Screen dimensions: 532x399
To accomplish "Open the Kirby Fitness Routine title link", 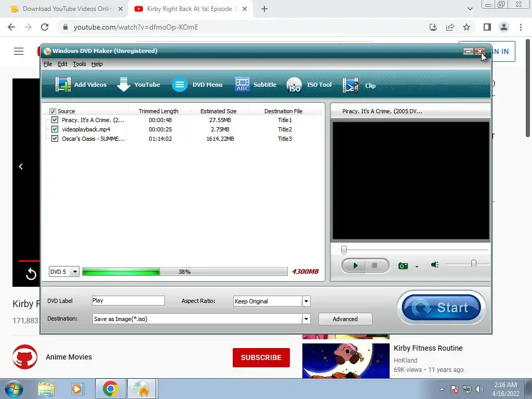I will pos(428,348).
